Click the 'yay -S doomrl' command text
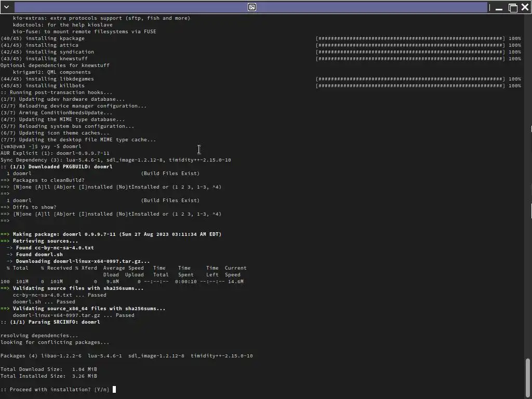 pos(61,147)
